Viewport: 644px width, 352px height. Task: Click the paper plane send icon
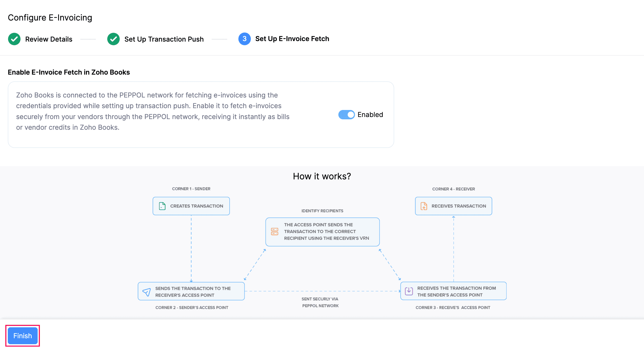tap(146, 292)
